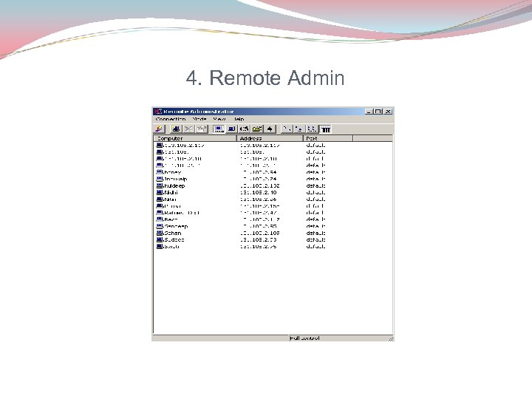Viewport: 532px width, 399px height.
Task: Click the greyed connection Properties toolbar icon
Action: pos(202,129)
